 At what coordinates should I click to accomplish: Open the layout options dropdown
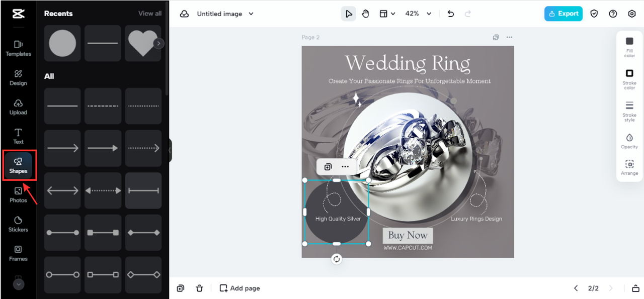pyautogui.click(x=387, y=14)
